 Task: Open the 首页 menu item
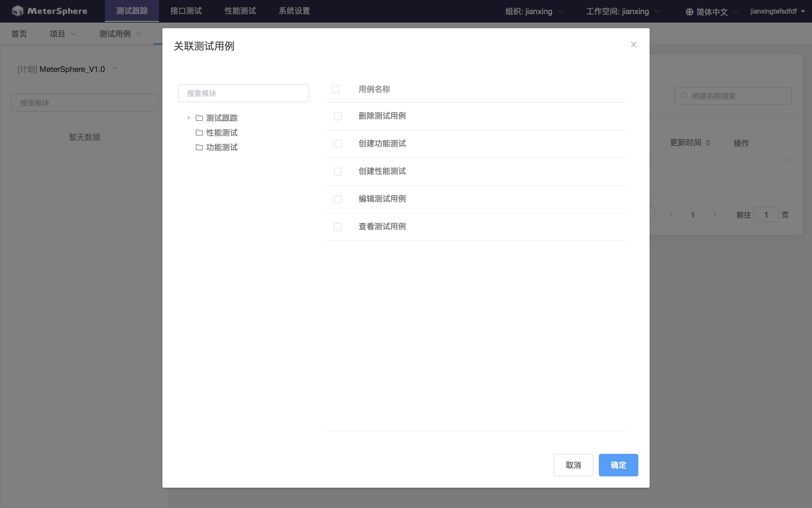(19, 34)
